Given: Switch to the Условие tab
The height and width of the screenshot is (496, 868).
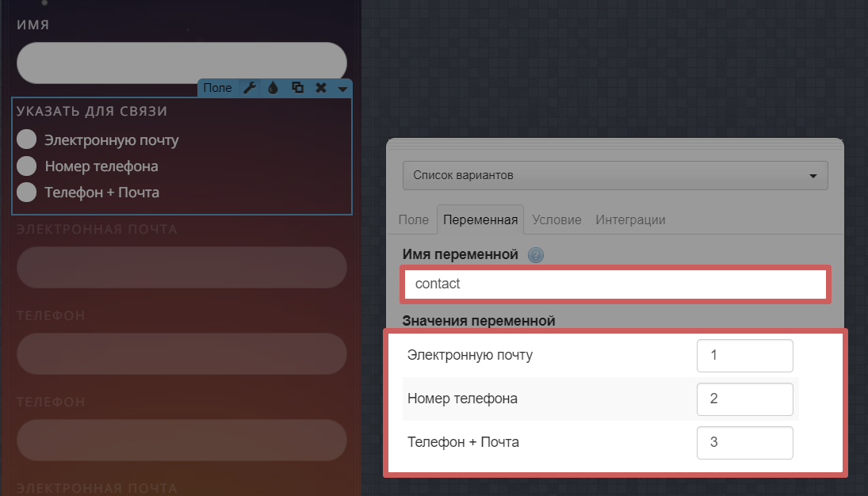Looking at the screenshot, I should (556, 219).
